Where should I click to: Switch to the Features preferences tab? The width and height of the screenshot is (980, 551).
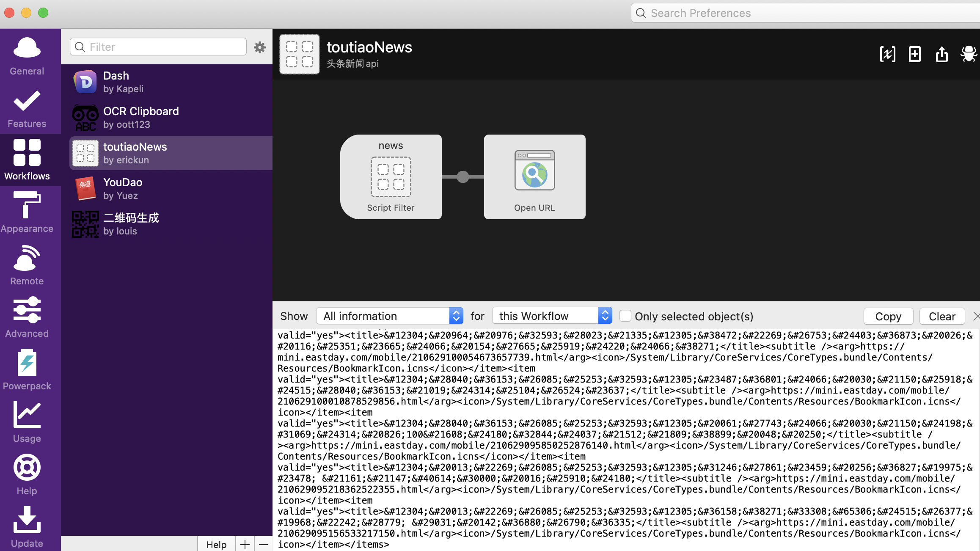[x=27, y=108]
